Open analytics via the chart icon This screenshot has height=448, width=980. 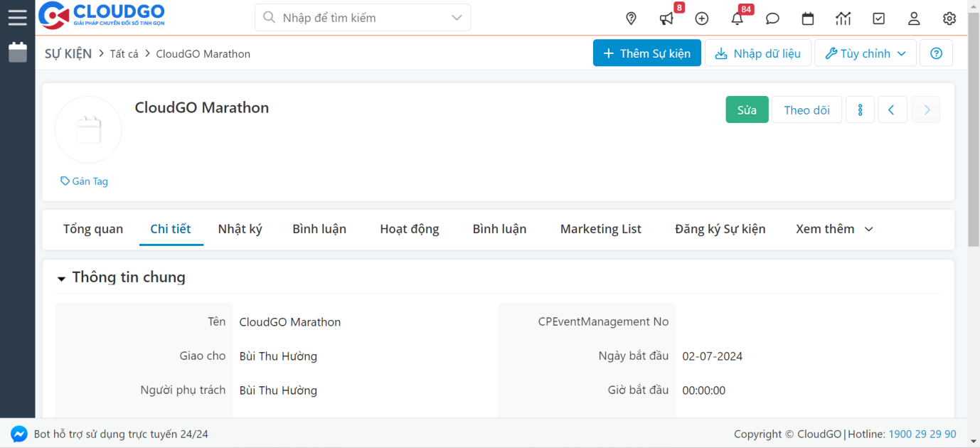point(843,18)
